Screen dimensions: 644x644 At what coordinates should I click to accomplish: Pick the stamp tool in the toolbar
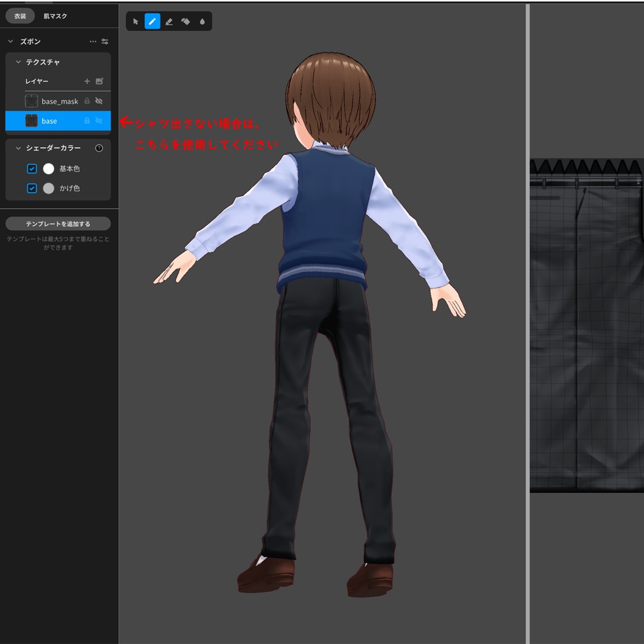point(186,21)
